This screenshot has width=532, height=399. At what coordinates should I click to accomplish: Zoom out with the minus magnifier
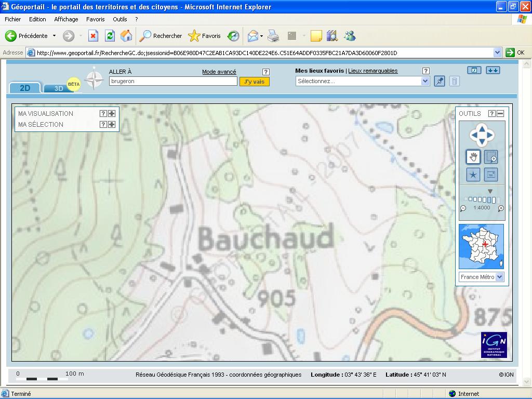(x=463, y=208)
